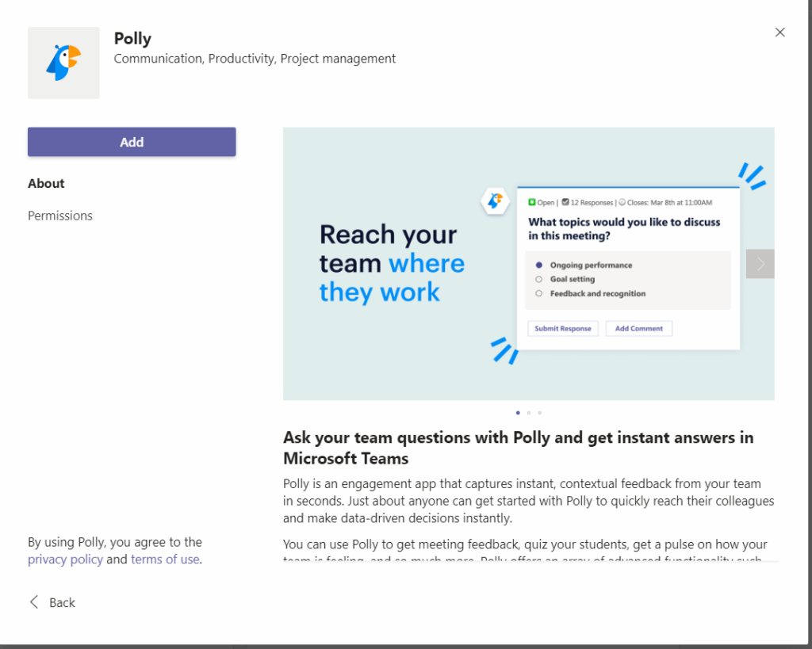This screenshot has width=812, height=649.
Task: Click the 12 Responses checkmark icon
Action: click(565, 203)
